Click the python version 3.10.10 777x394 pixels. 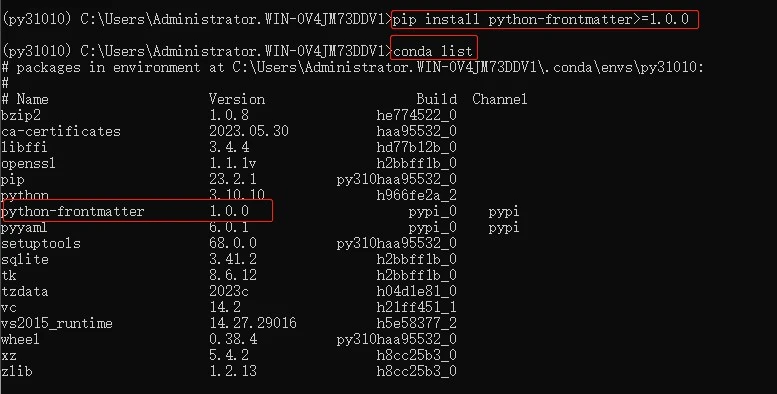coord(237,195)
